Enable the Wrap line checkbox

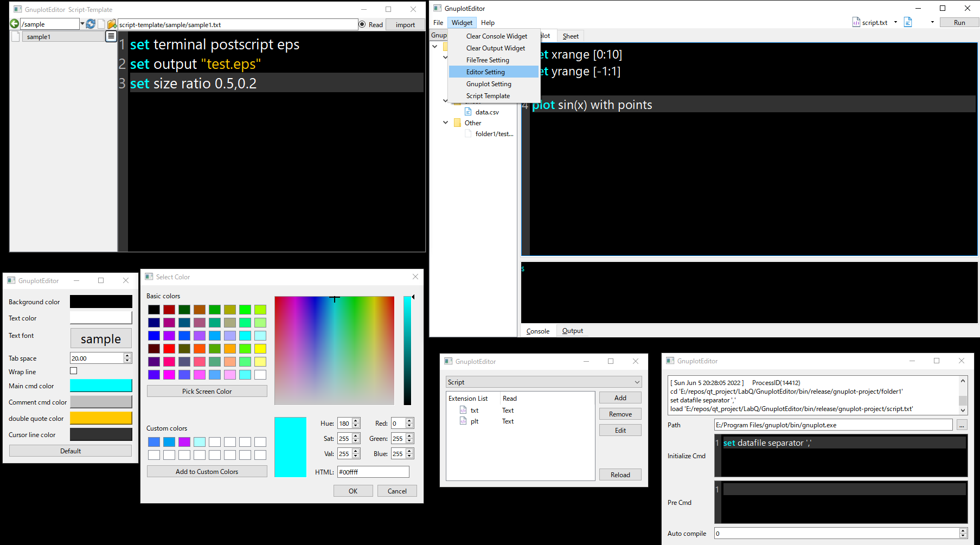[73, 371]
